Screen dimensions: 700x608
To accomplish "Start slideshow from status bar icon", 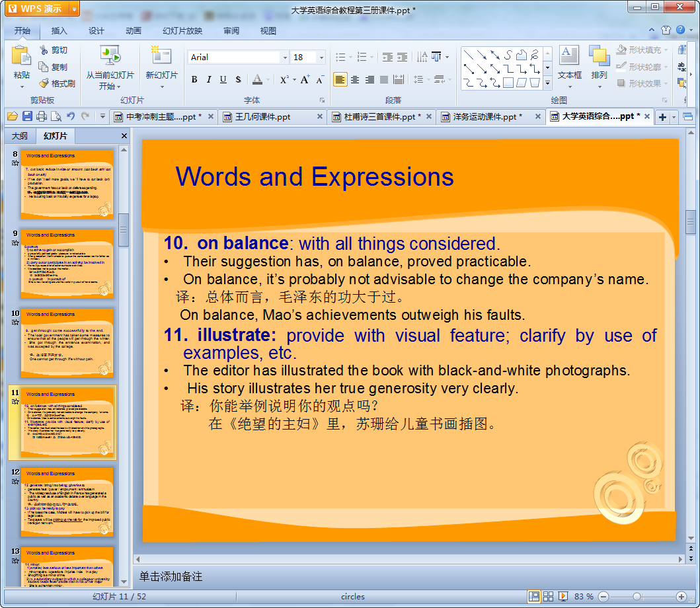I will tap(563, 596).
